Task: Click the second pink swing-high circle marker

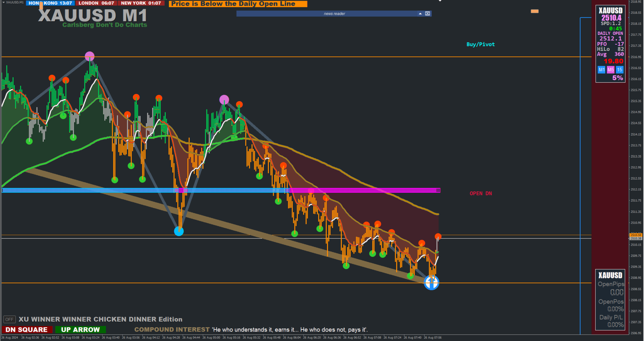Action: pyautogui.click(x=224, y=100)
